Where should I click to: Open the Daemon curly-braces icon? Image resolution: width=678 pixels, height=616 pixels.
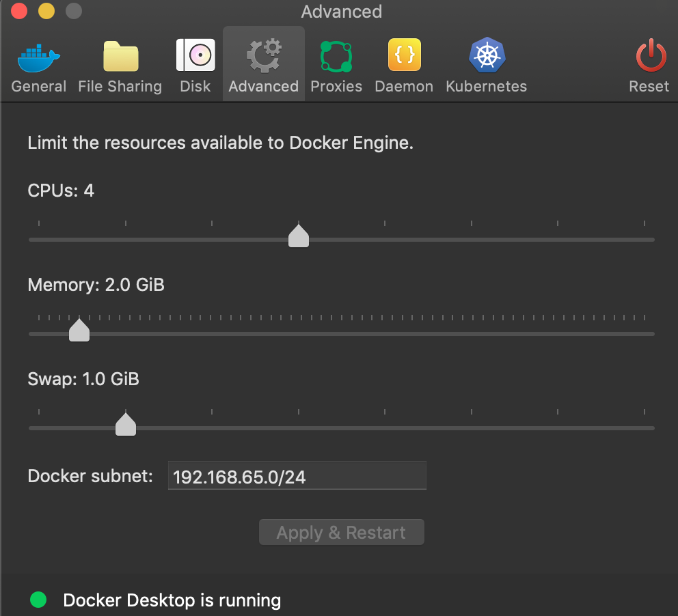[x=404, y=55]
